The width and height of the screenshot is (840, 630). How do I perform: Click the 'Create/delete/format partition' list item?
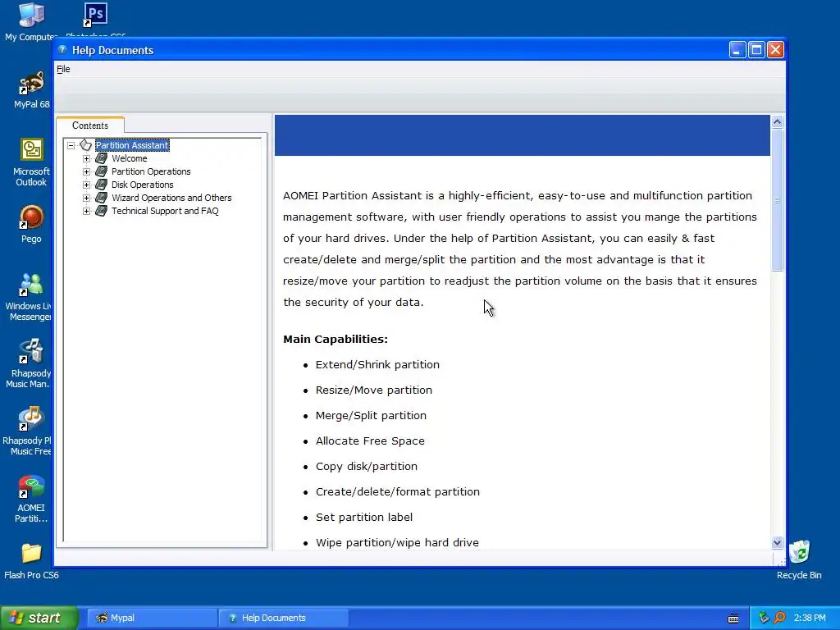coord(398,492)
